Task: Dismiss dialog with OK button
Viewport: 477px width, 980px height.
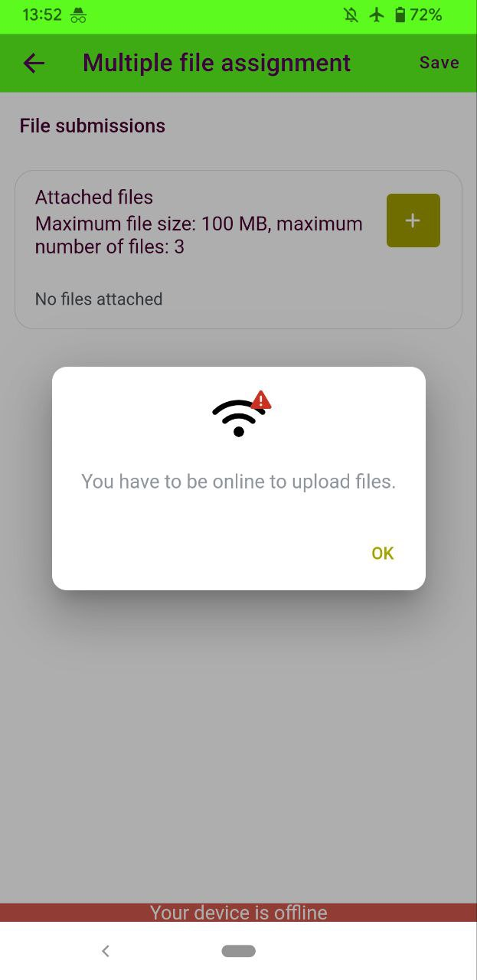Action: point(382,554)
